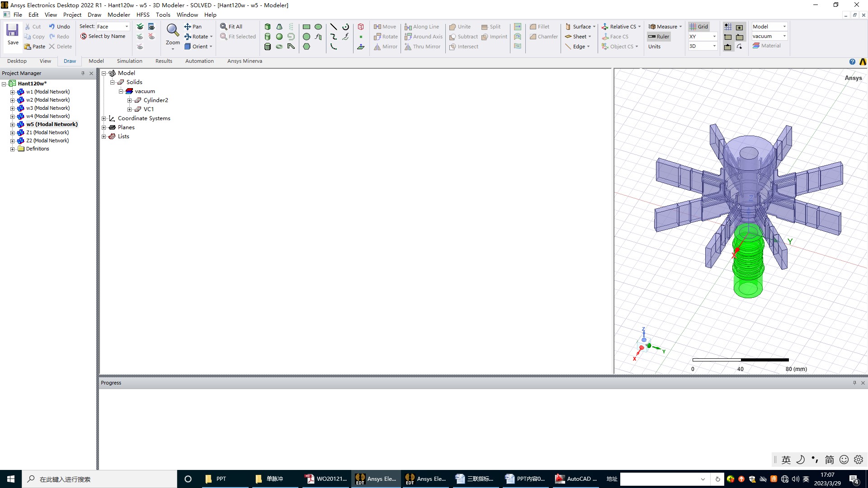The image size is (868, 488).
Task: Click the draw plane icon
Action: tap(361, 47)
